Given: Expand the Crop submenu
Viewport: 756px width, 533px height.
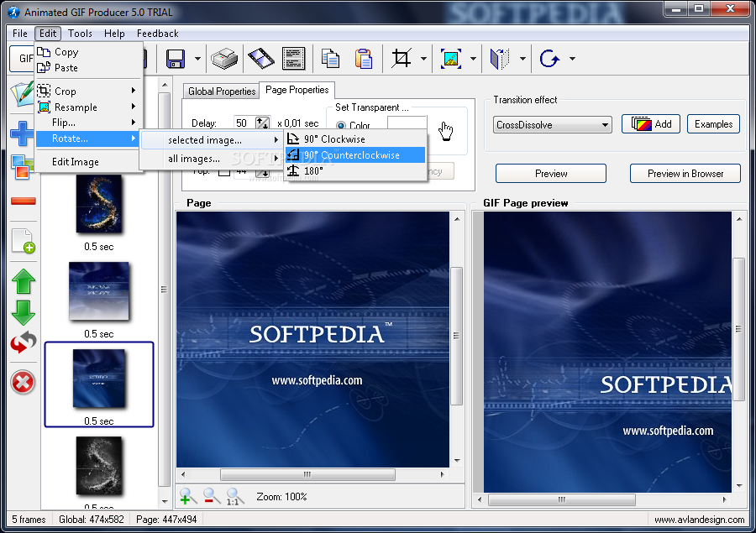Looking at the screenshot, I should [89, 91].
